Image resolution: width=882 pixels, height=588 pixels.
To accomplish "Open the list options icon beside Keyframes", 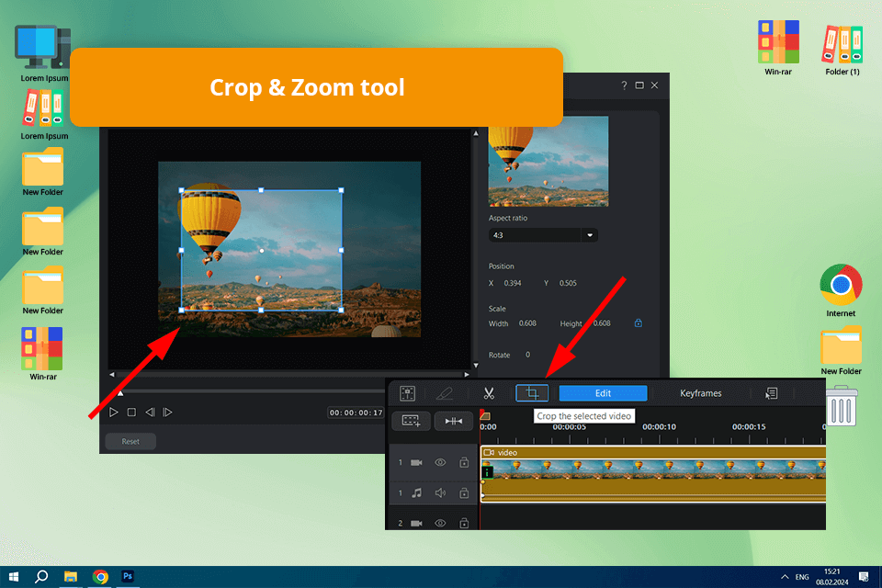I will click(x=771, y=393).
